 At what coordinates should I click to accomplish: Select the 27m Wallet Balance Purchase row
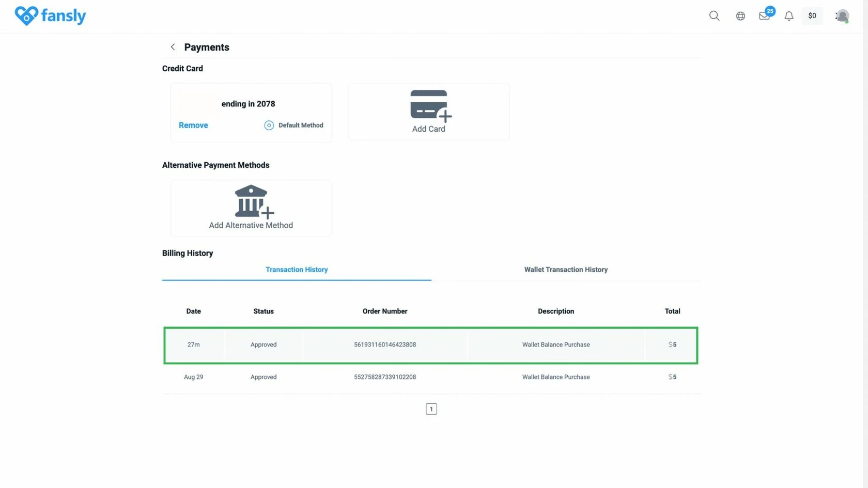(431, 345)
